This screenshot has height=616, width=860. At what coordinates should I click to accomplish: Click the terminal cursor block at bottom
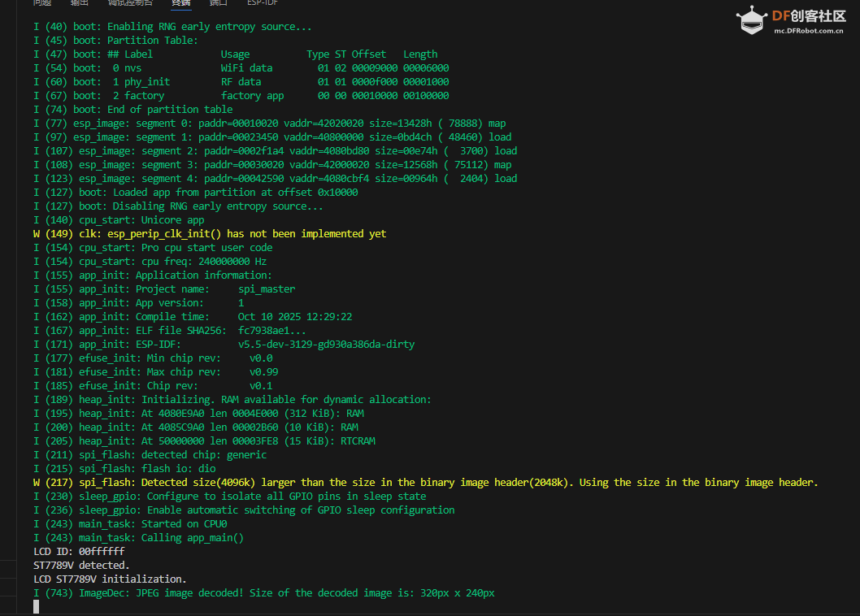pos(36,607)
